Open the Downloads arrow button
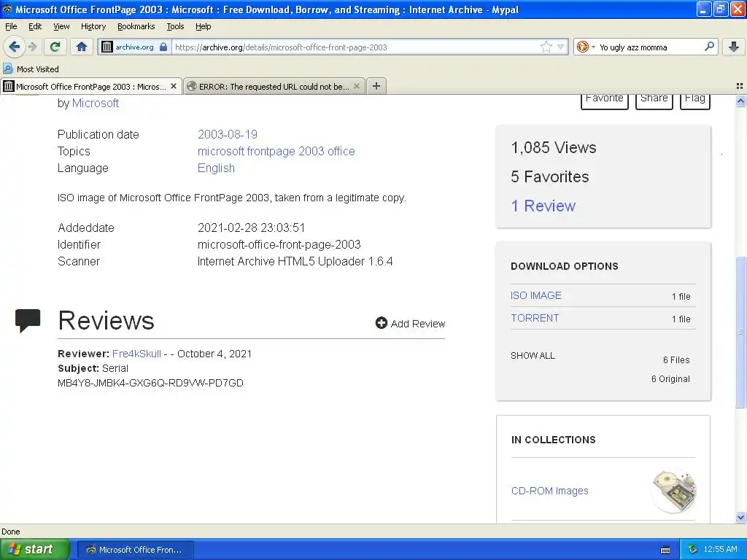The height and width of the screenshot is (560, 747). click(x=734, y=47)
